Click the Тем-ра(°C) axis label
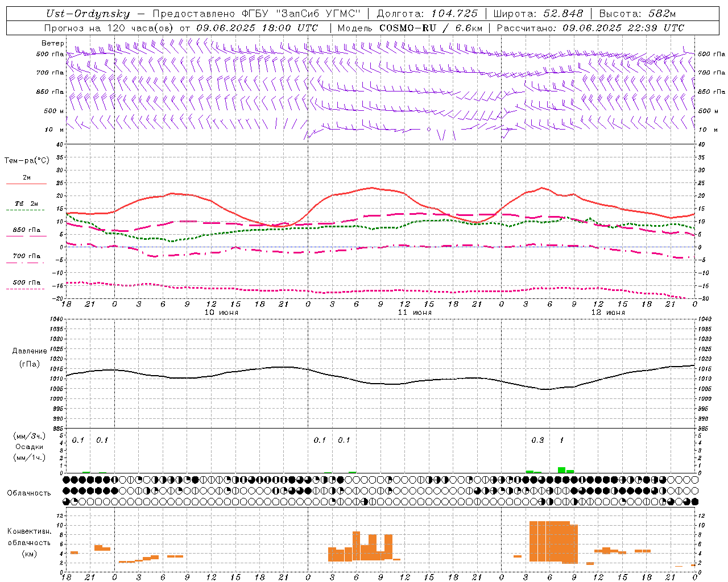The width and height of the screenshot is (728, 582). point(27,160)
